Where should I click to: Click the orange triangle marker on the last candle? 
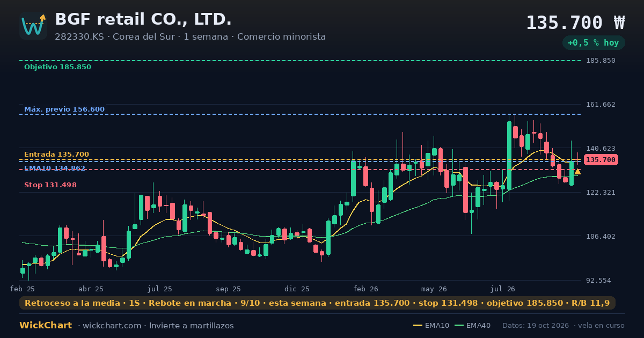(577, 172)
